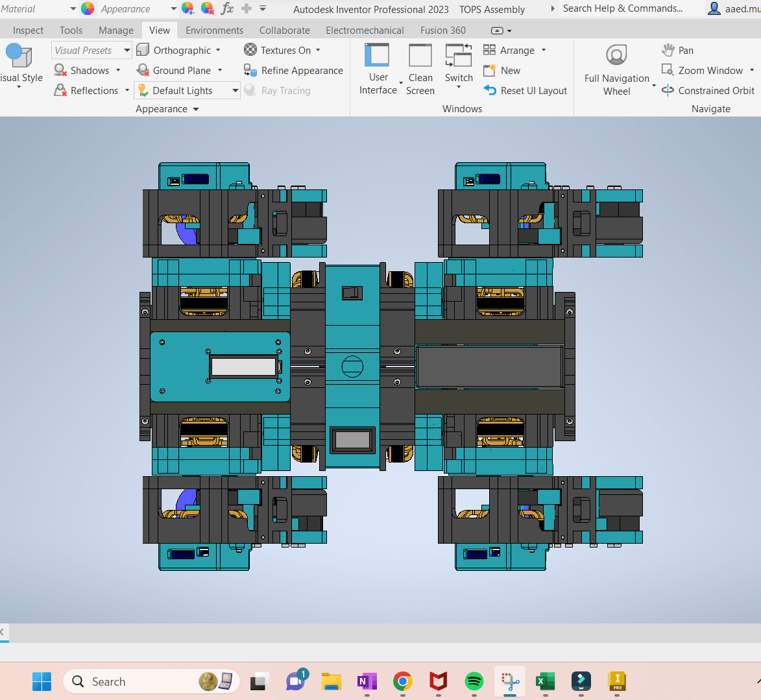Activate the Pan tool
The width and height of the screenshot is (761, 700).
point(677,50)
